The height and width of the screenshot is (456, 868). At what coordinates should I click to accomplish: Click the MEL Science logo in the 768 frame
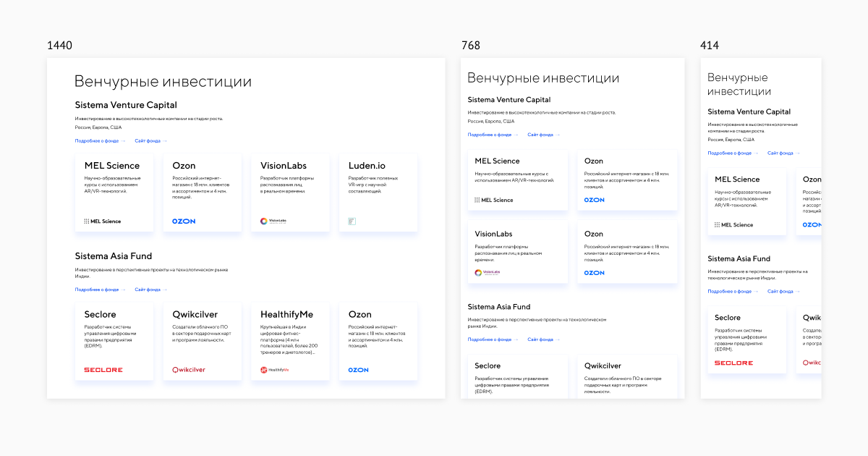point(494,200)
